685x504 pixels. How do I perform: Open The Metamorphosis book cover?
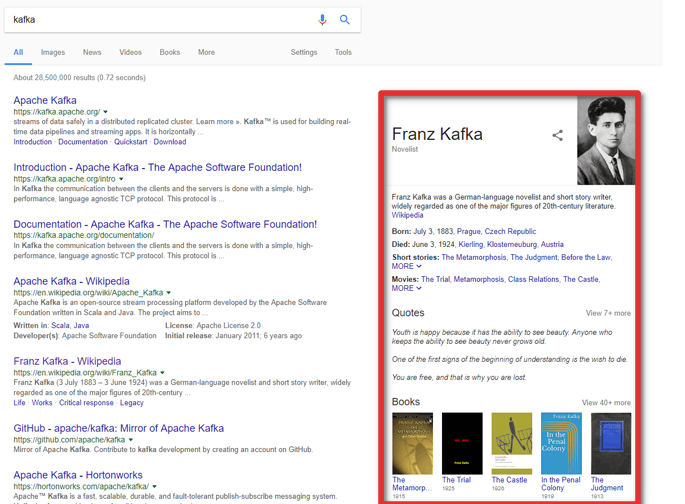[x=412, y=443]
